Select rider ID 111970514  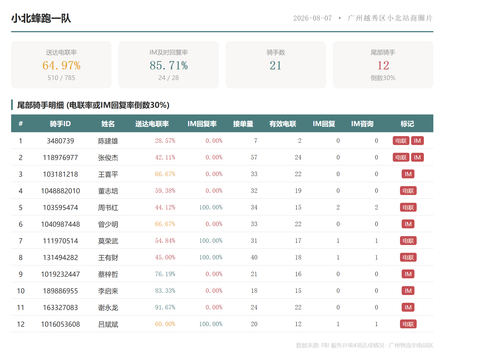click(60, 241)
